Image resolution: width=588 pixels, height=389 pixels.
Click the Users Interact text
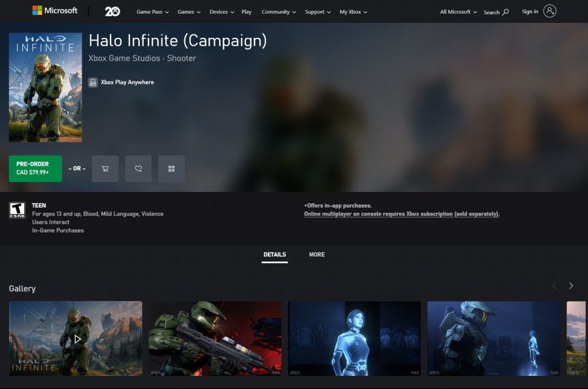coord(50,222)
